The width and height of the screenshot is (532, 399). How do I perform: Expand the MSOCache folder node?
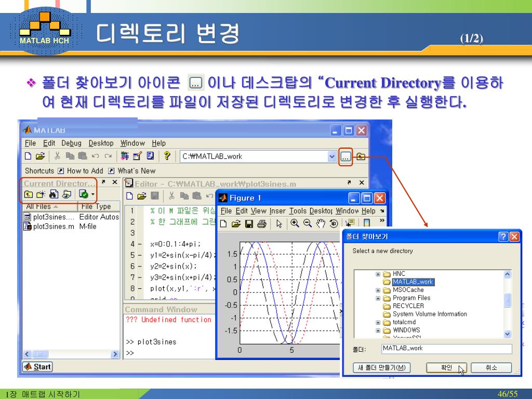tap(378, 290)
